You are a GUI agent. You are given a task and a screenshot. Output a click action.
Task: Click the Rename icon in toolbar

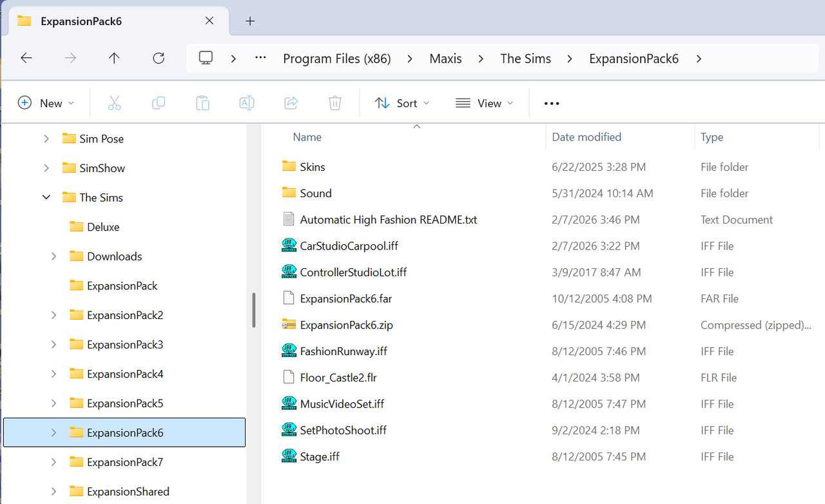pos(246,103)
